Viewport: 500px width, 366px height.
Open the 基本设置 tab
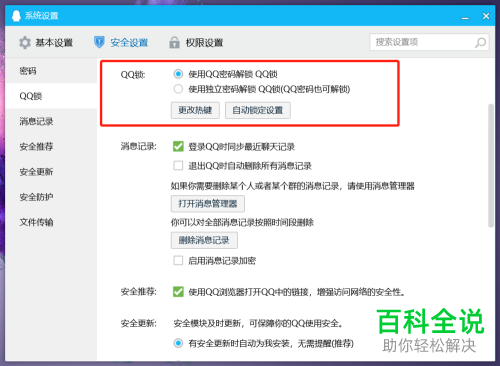(x=46, y=43)
